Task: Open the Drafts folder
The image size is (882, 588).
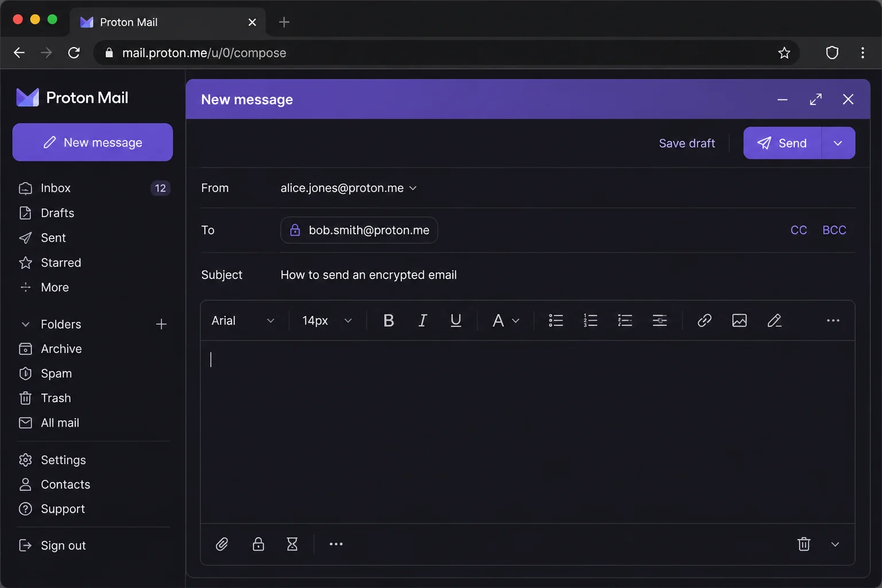Action: [57, 213]
